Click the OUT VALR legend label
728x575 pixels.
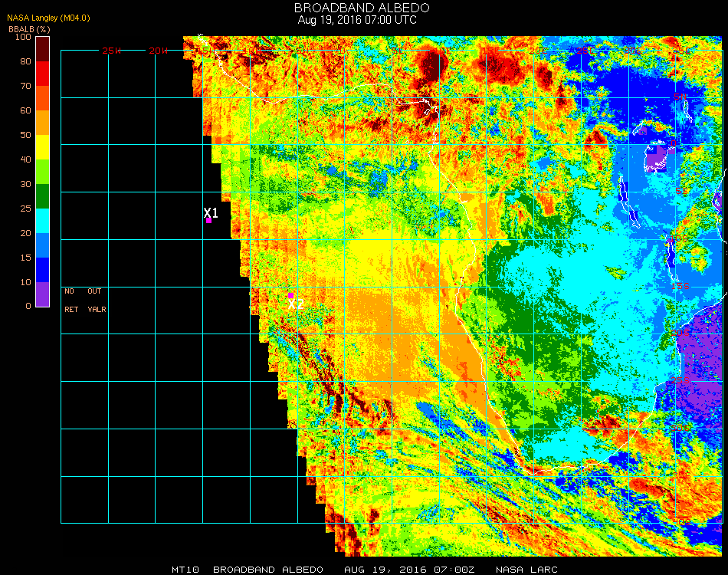pyautogui.click(x=97, y=301)
